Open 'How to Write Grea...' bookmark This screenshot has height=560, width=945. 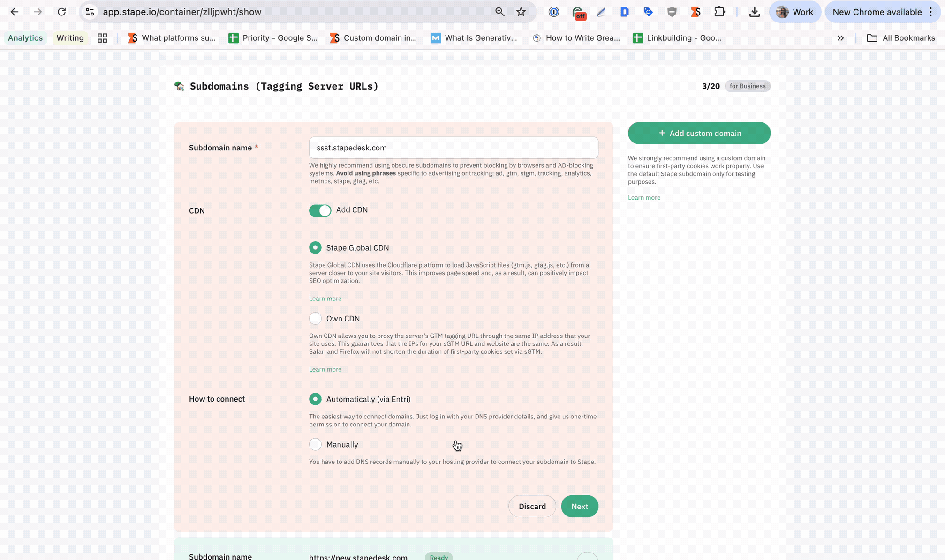(x=576, y=38)
